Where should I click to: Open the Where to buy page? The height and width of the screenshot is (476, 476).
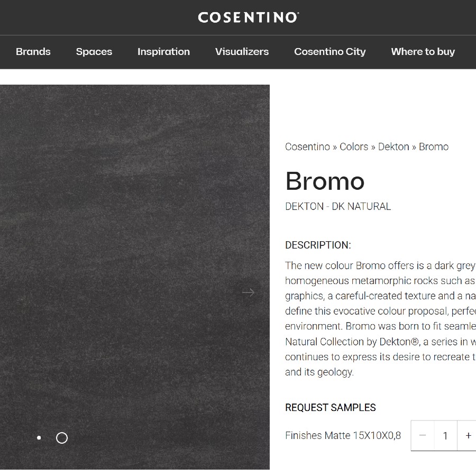click(423, 52)
